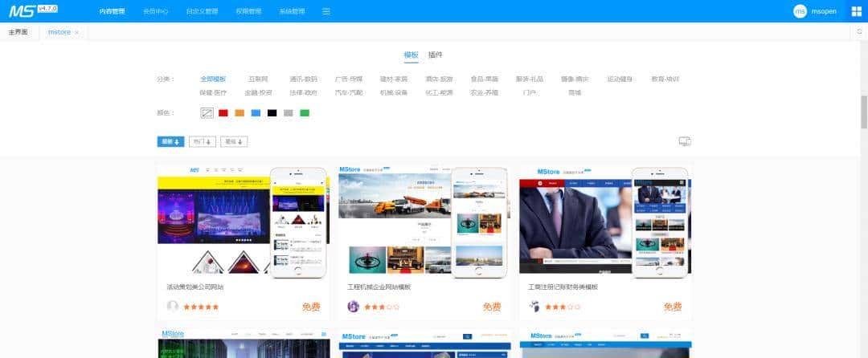Select the 插件 tab
The height and width of the screenshot is (358, 868).
[x=435, y=55]
